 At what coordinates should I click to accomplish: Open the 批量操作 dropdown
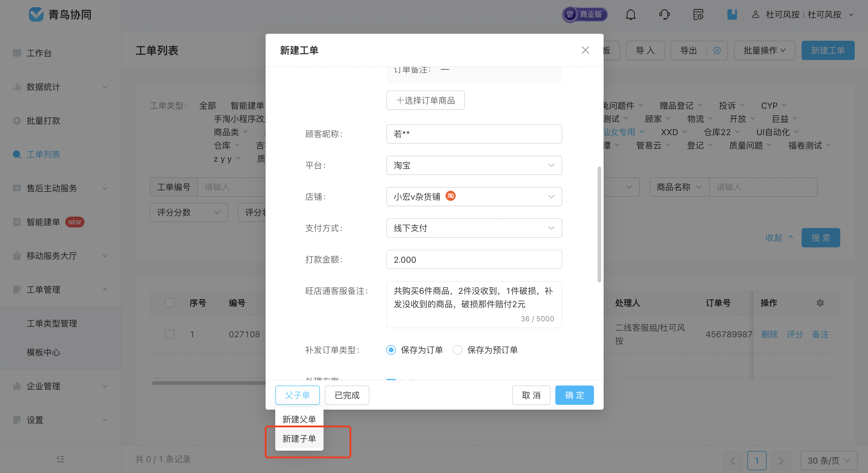pos(764,51)
